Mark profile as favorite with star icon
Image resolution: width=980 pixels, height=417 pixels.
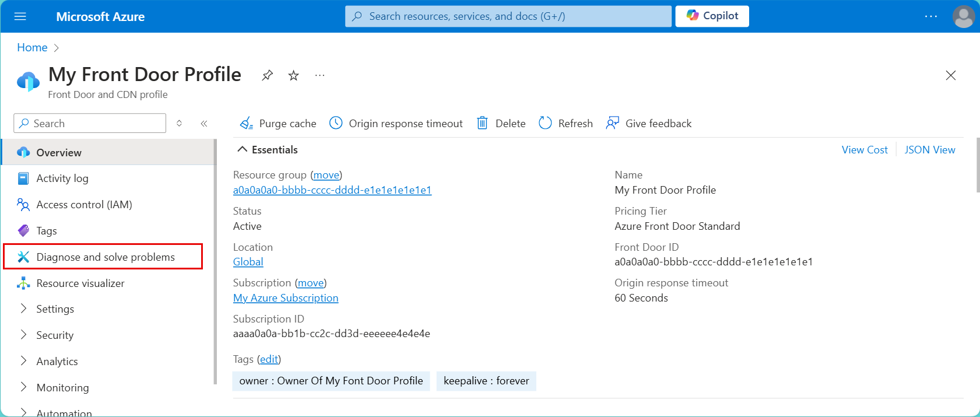click(294, 75)
